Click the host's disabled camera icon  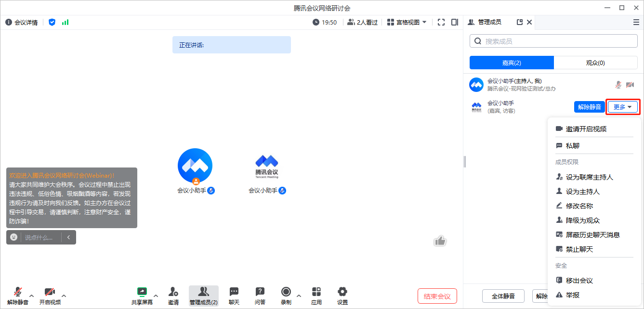point(630,85)
